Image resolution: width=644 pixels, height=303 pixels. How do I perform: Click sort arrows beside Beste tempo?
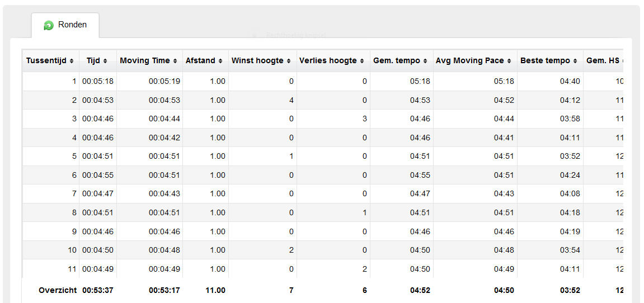click(x=575, y=61)
